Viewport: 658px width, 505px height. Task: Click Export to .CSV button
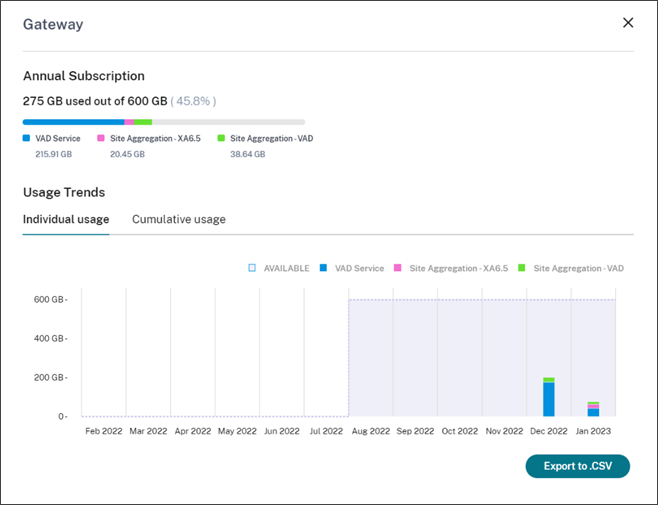577,466
